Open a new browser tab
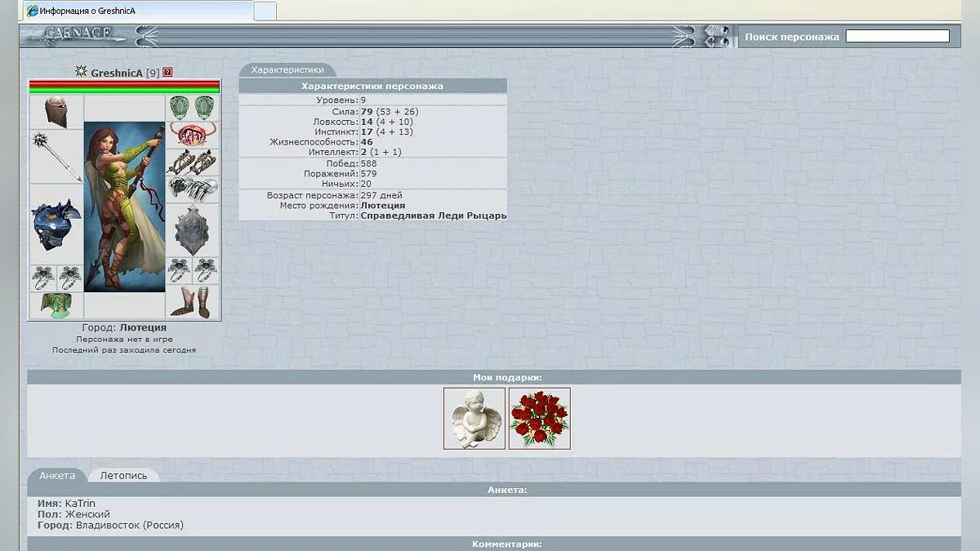980x551 pixels. [x=265, y=11]
